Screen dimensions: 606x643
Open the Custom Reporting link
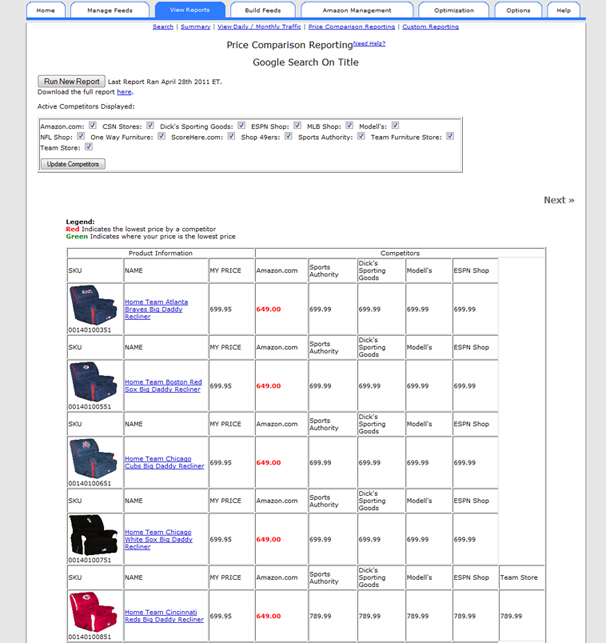click(x=431, y=27)
